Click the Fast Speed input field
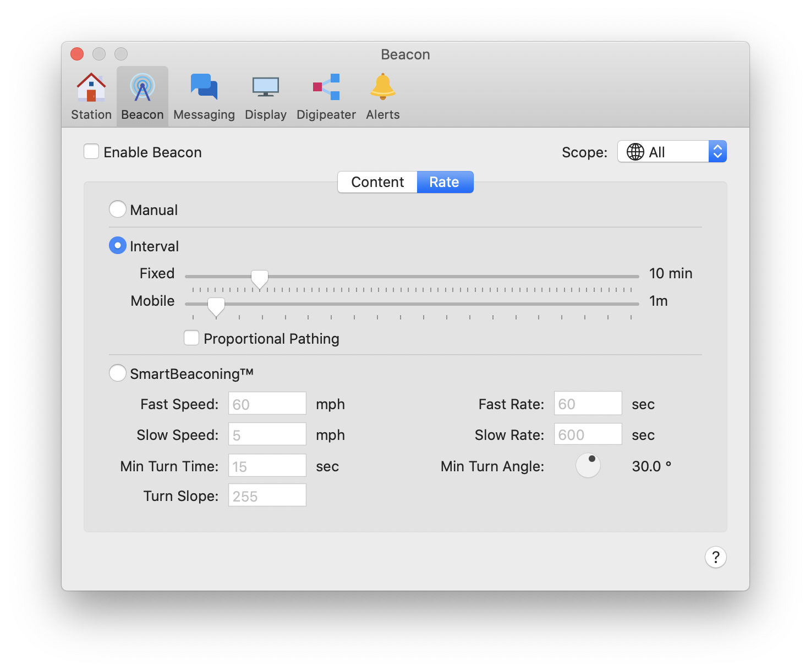This screenshot has width=811, height=672. (x=267, y=404)
